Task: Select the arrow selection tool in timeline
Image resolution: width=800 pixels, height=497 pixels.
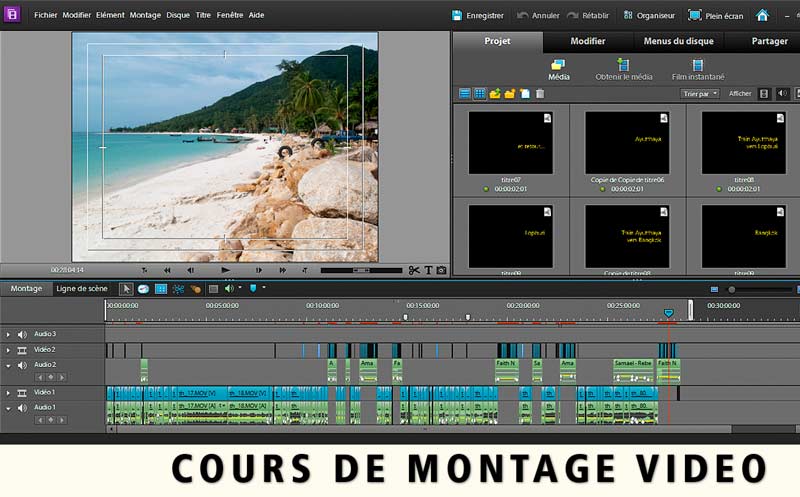Action: pos(126,289)
